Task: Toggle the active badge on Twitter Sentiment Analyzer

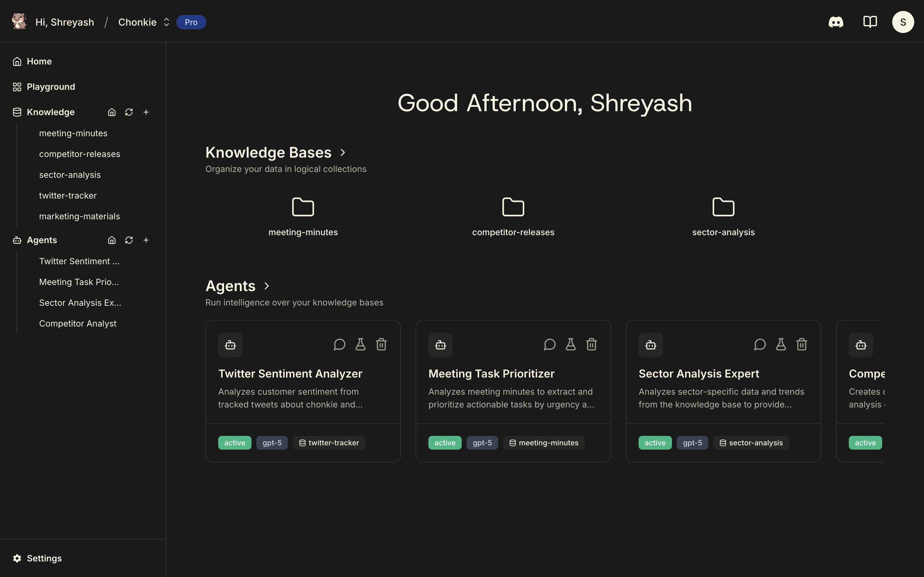Action: 234,443
